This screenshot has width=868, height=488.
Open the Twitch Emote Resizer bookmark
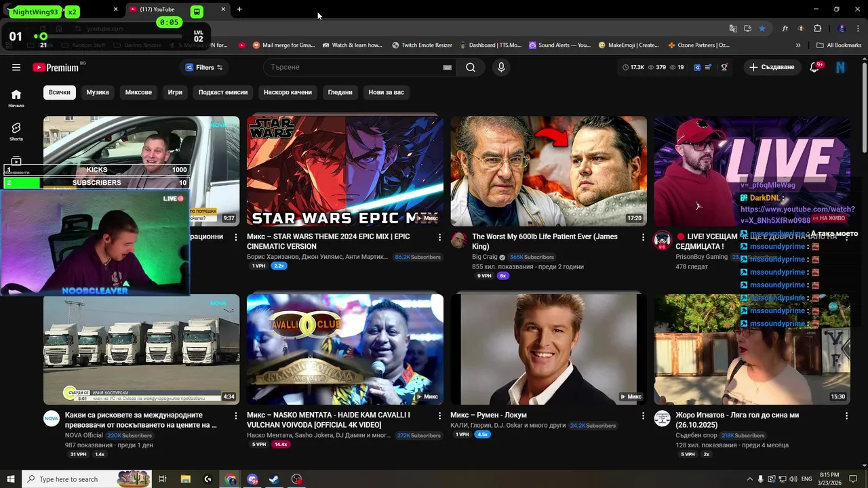(422, 45)
